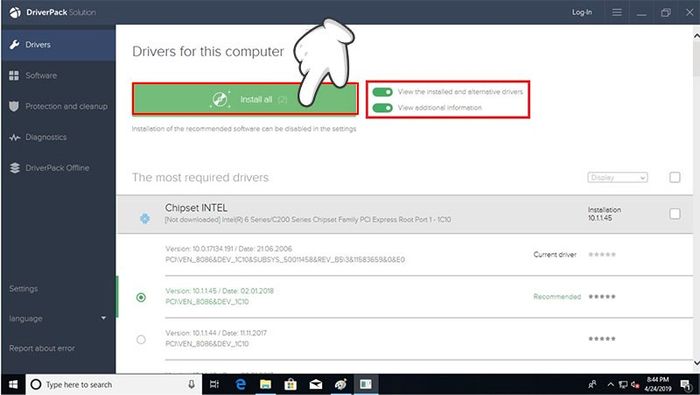Open the Display filter dropdown
This screenshot has height=395, width=700.
617,178
